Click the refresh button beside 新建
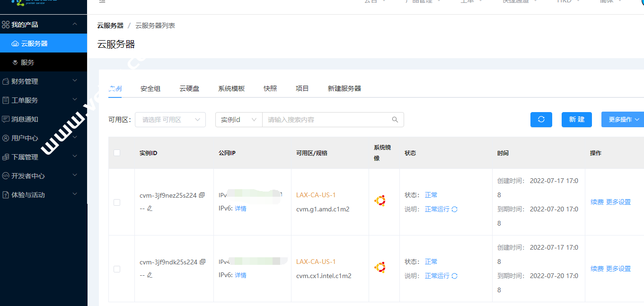Screen dimensions: 644x306 coord(541,120)
